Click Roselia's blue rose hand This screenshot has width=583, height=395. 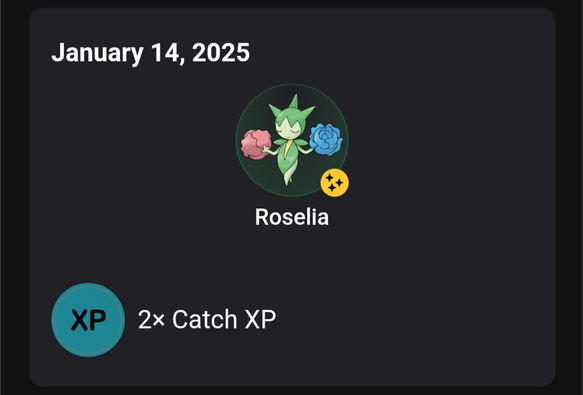[x=326, y=139]
